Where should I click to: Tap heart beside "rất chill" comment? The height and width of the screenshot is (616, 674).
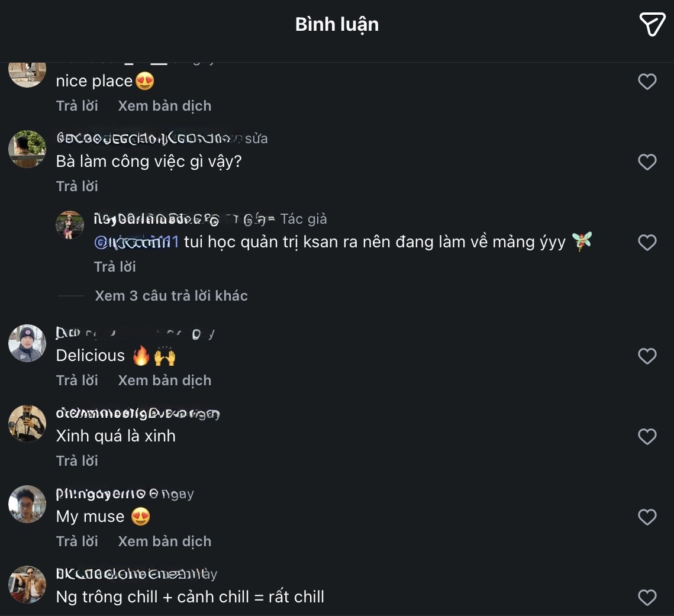647,597
